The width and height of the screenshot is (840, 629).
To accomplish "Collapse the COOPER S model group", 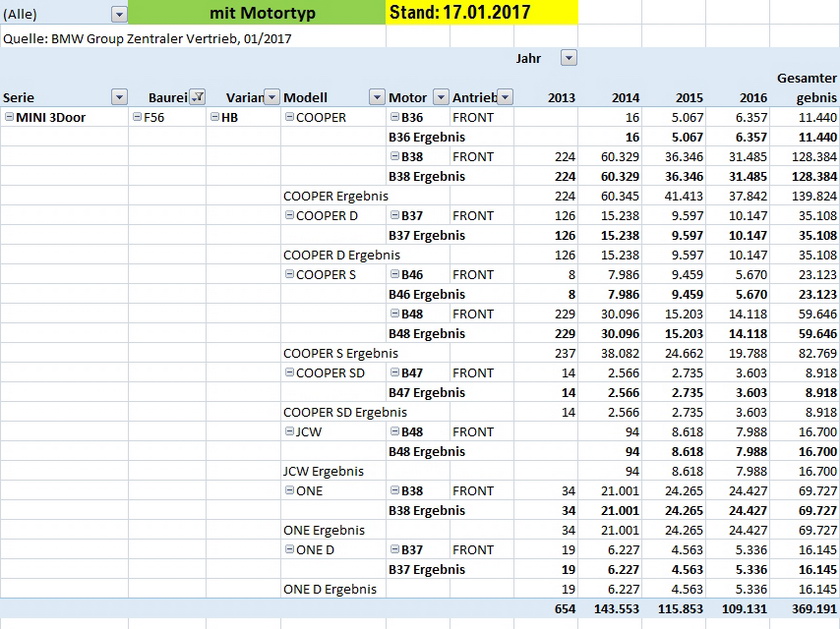I will [289, 274].
